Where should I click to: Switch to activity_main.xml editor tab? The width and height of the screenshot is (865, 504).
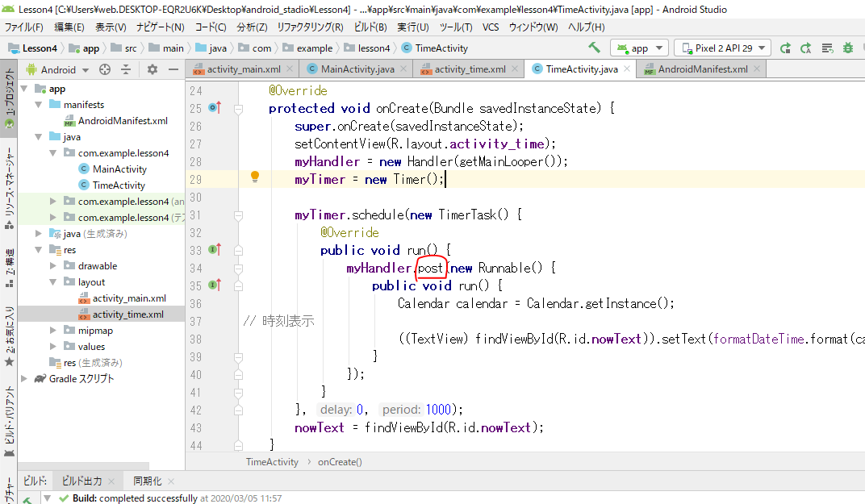pyautogui.click(x=244, y=69)
